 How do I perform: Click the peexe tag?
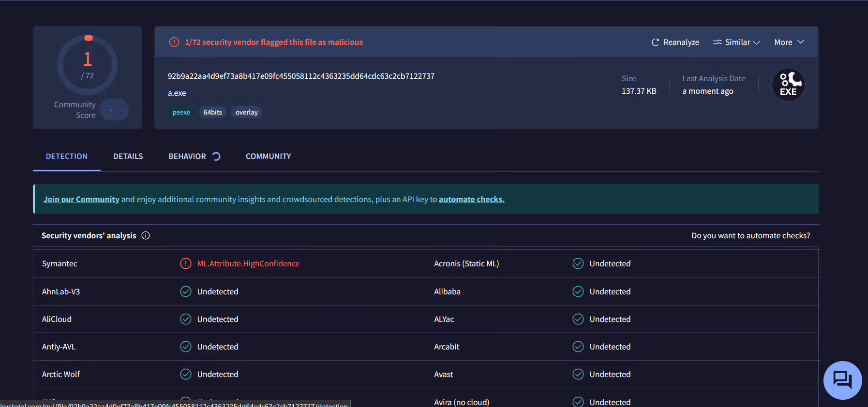tap(181, 112)
